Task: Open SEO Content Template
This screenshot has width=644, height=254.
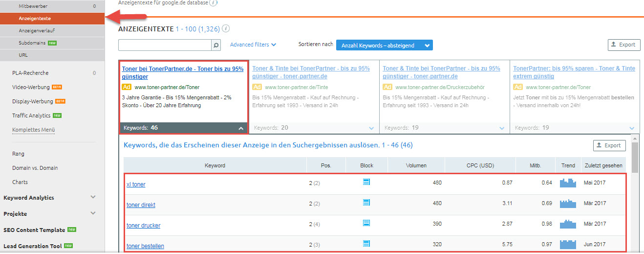Action: tap(34, 230)
